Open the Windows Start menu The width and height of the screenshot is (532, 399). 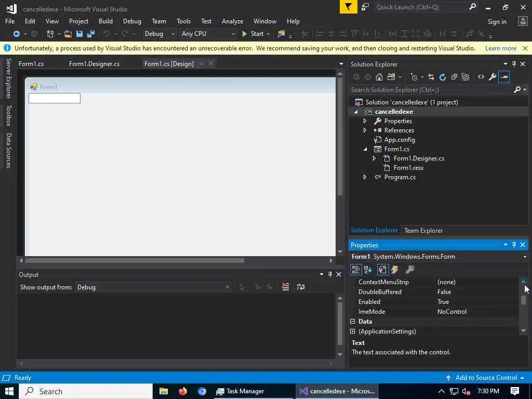[9, 391]
